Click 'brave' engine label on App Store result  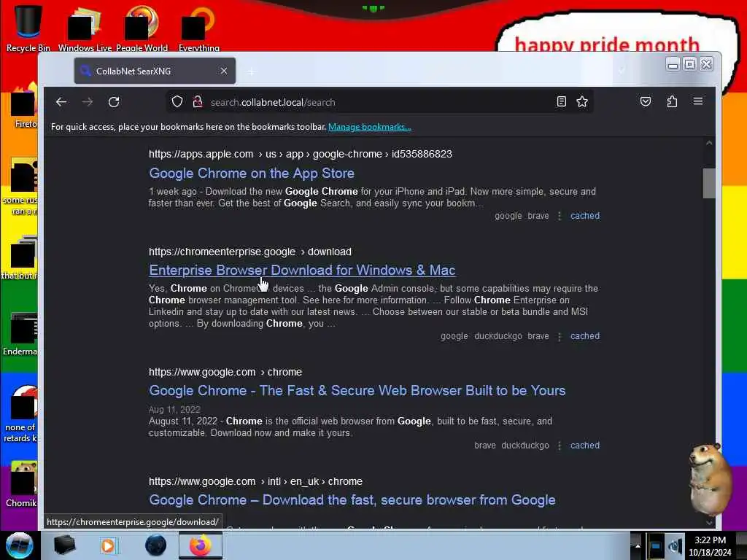[538, 216]
